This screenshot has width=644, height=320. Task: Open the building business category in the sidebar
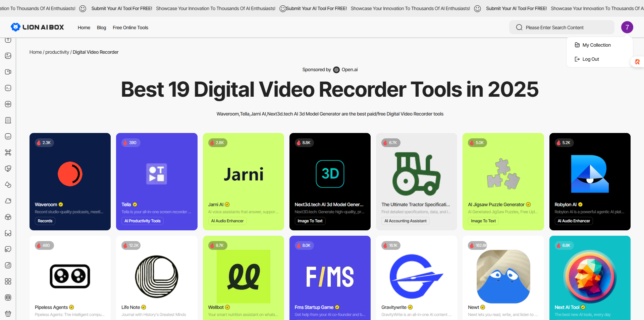[8, 120]
